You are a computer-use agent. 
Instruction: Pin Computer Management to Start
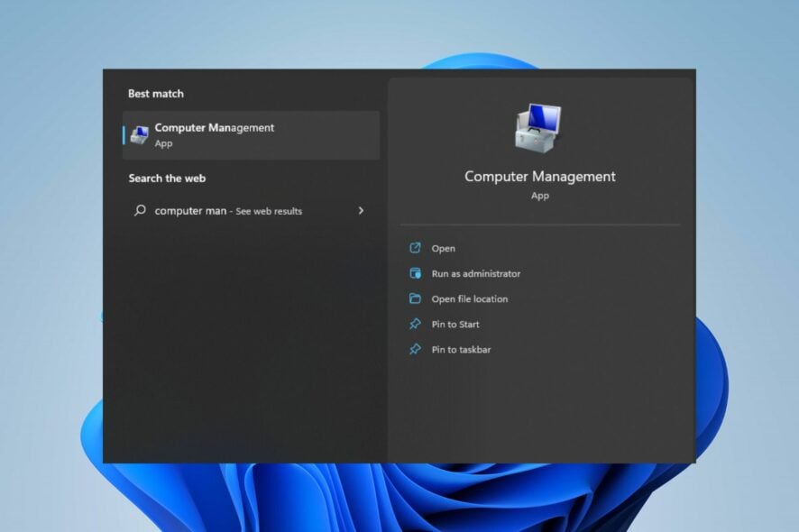click(454, 324)
